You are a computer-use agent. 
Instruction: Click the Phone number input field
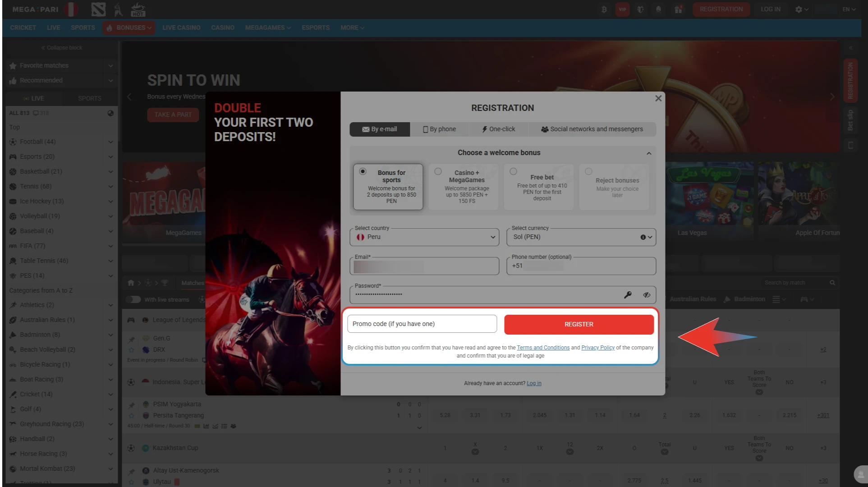[x=581, y=266]
